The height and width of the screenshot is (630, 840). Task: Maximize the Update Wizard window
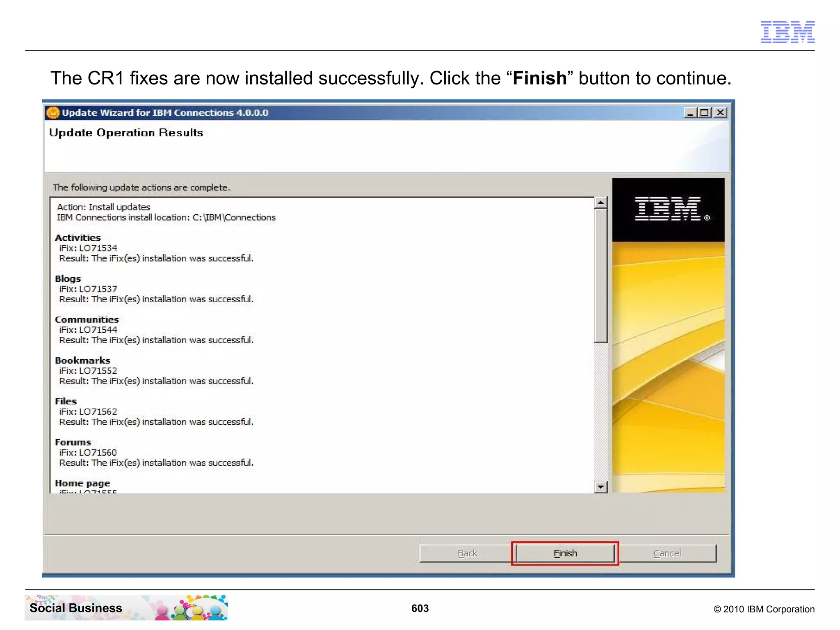(705, 112)
